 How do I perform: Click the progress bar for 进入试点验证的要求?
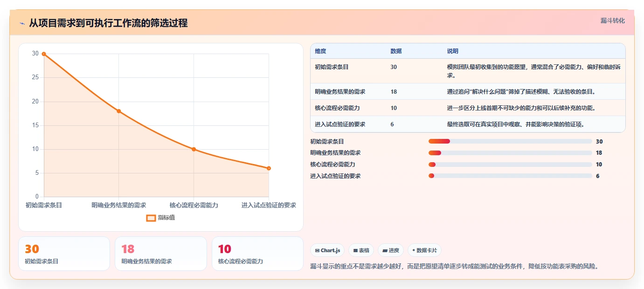point(510,176)
